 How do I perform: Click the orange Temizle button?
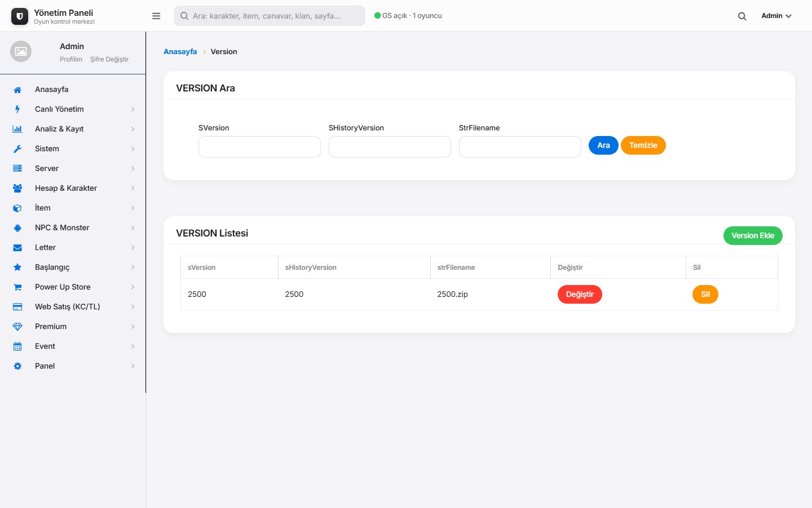pos(643,145)
